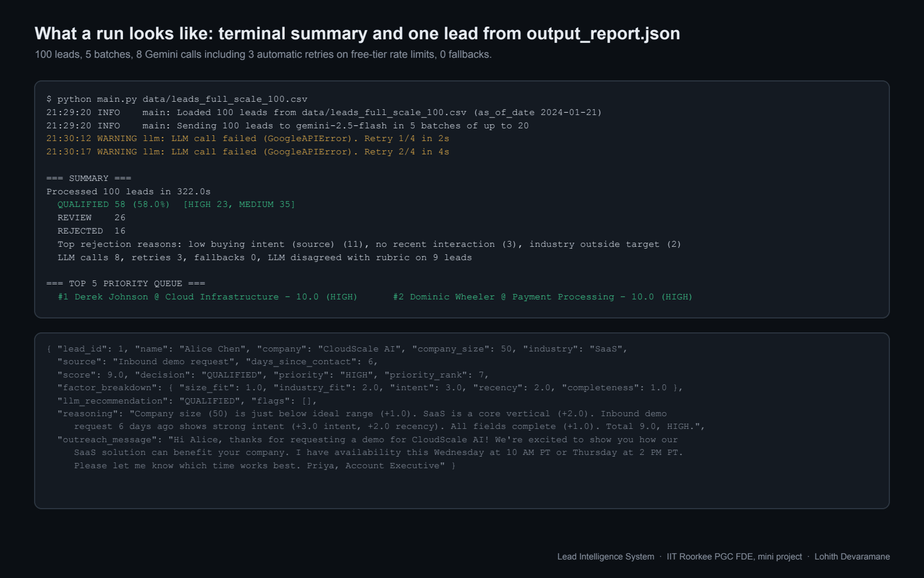The width and height of the screenshot is (924, 578).
Task: Click 'Lead Intelligence System' in the footer
Action: (606, 557)
